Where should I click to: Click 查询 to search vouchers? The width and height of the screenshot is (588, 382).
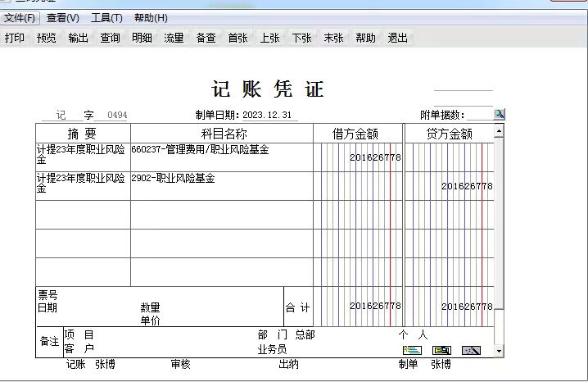point(111,38)
